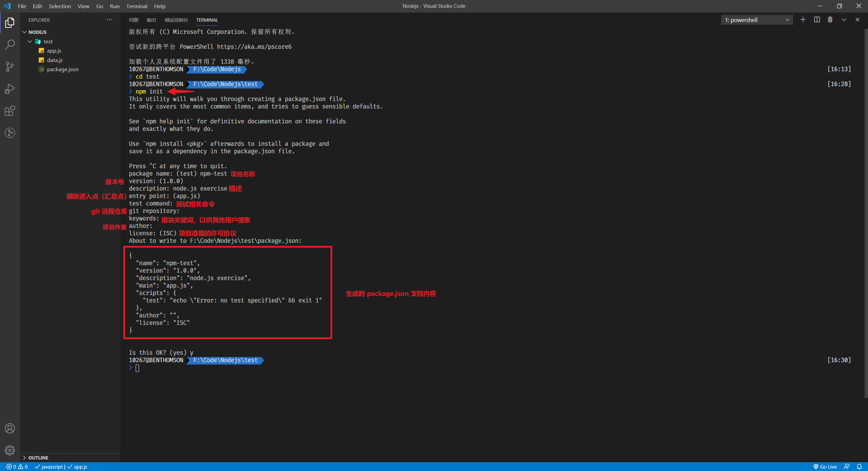Create a new terminal with plus icon
Viewport: 868px width, 471px height.
[803, 20]
